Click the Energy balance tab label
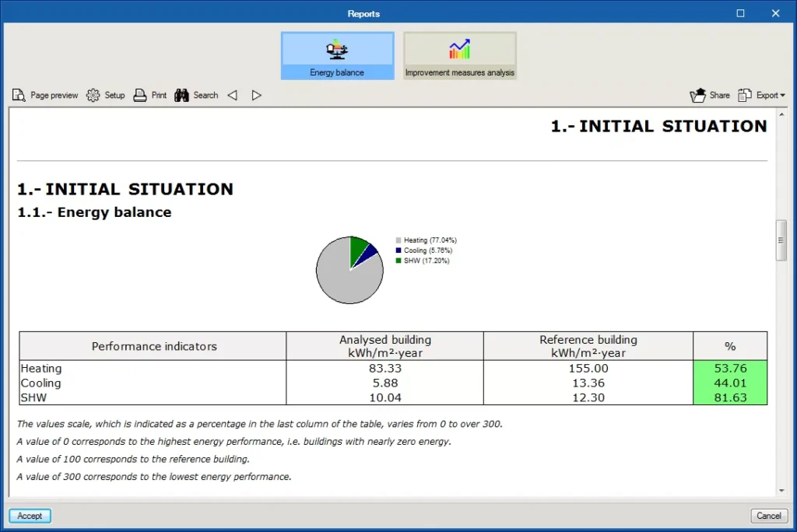This screenshot has width=797, height=532. pyautogui.click(x=337, y=72)
